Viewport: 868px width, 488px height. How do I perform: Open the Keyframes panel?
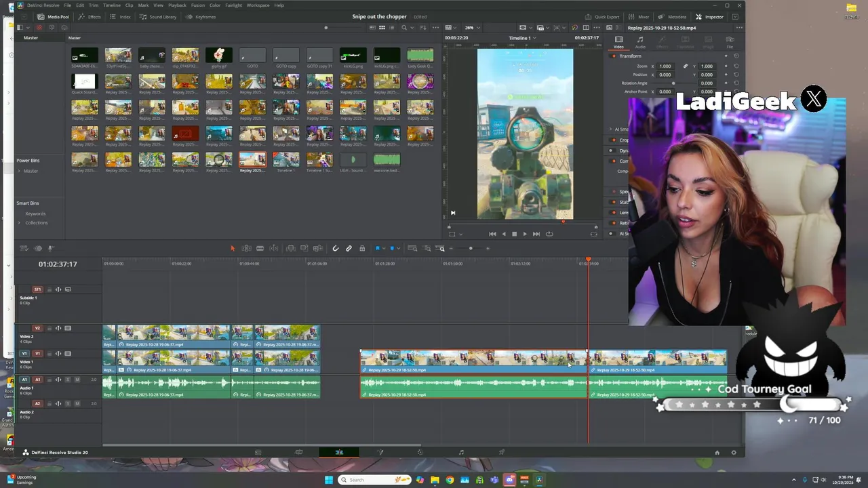pyautogui.click(x=201, y=17)
